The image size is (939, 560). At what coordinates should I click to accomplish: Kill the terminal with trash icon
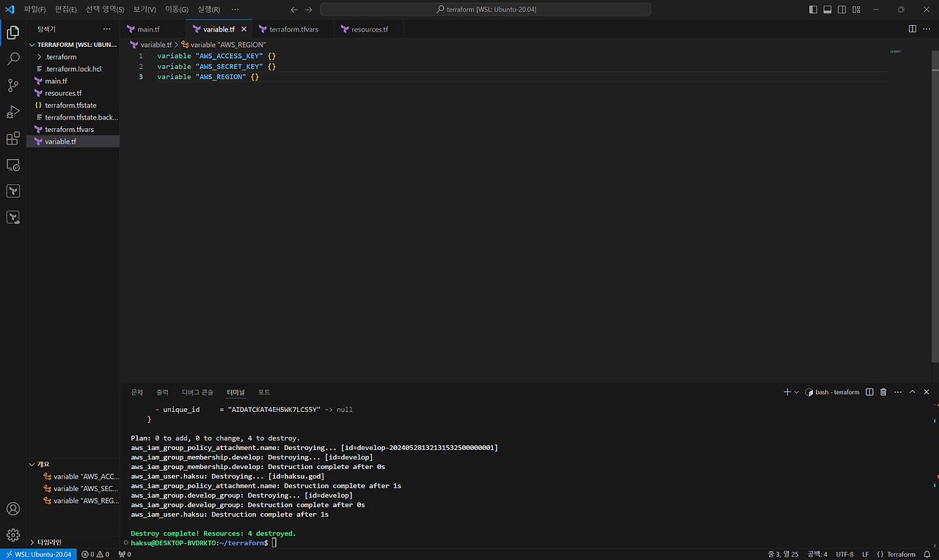click(x=883, y=392)
